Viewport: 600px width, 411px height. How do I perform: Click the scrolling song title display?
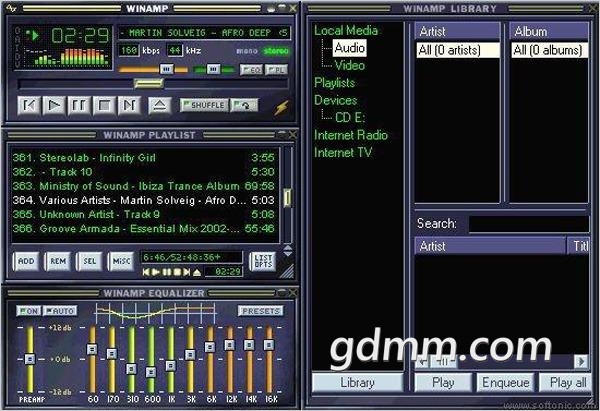204,33
